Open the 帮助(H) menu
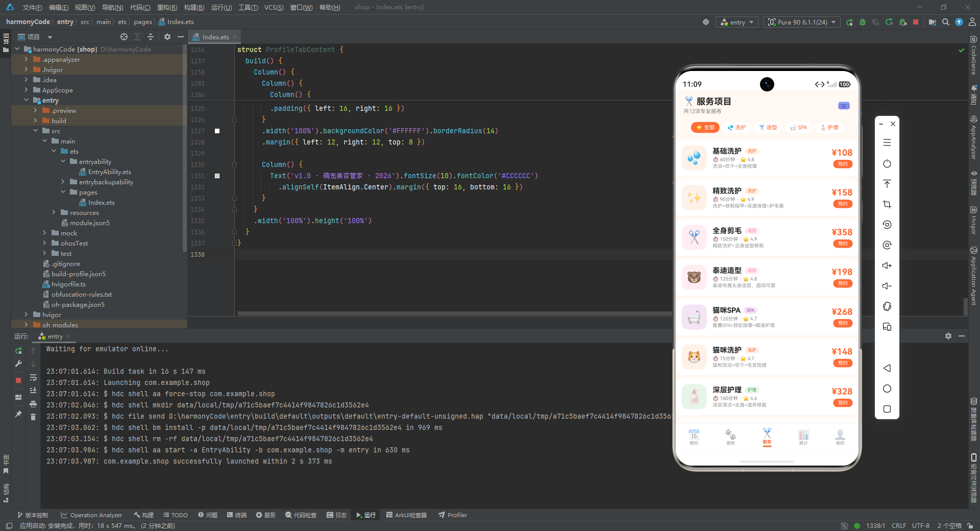Image resolution: width=980 pixels, height=531 pixels. (329, 7)
